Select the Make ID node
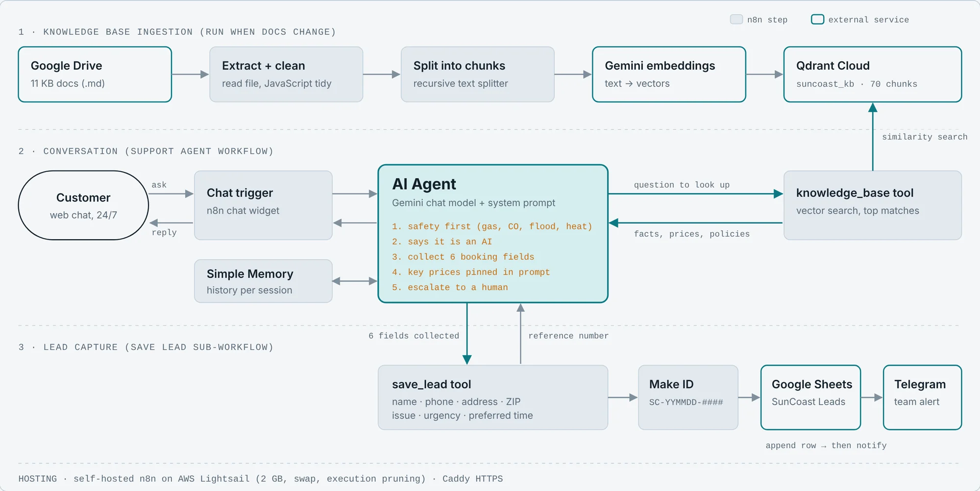The image size is (980, 491). tap(688, 397)
